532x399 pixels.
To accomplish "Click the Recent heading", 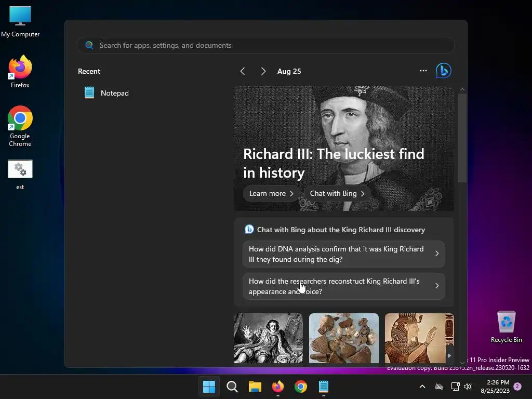I will tap(89, 71).
